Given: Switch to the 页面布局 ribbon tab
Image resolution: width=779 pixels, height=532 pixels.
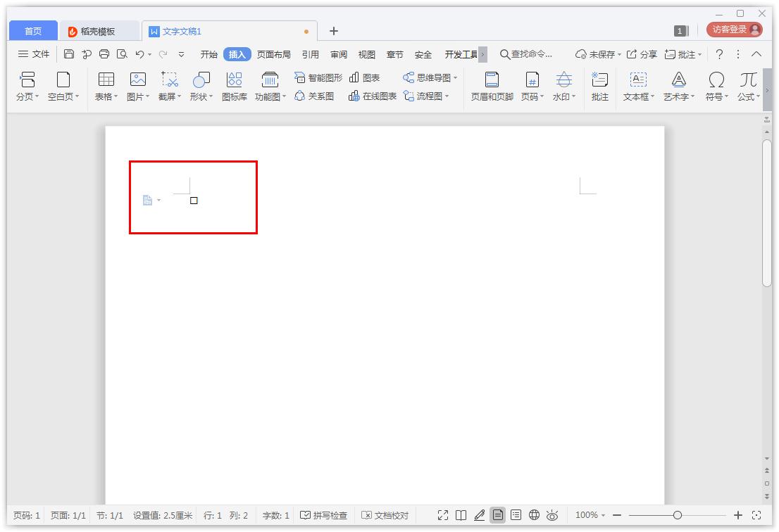Looking at the screenshot, I should click(x=274, y=53).
